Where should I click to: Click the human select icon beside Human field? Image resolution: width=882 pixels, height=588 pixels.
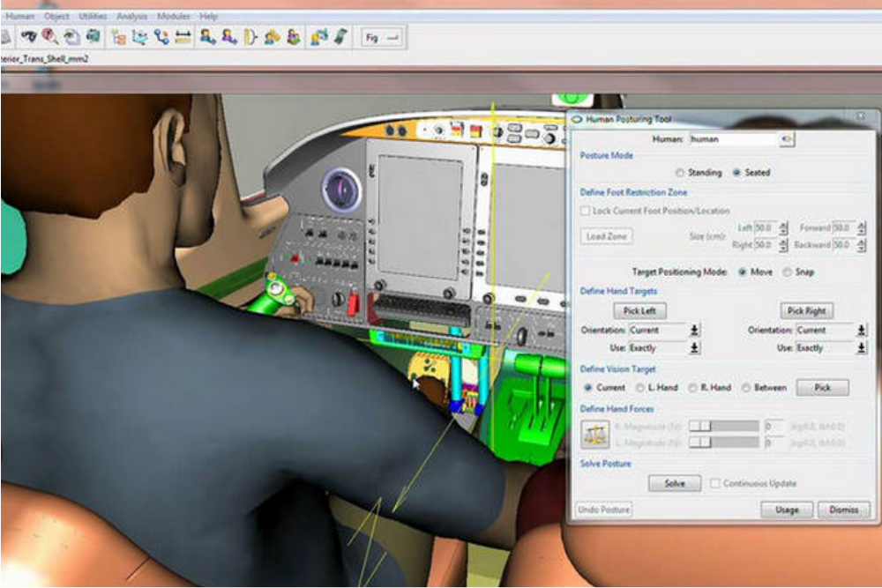787,139
